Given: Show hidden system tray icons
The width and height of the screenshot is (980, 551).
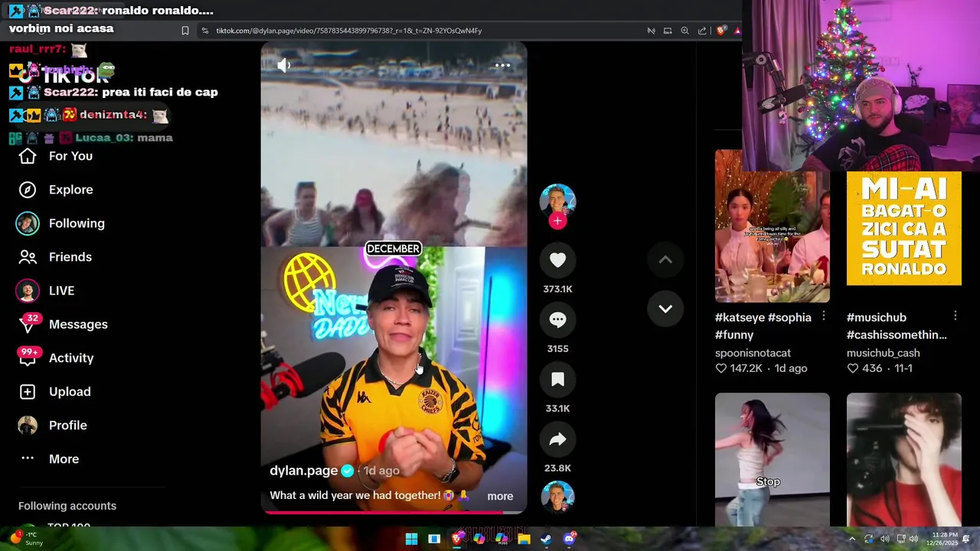Looking at the screenshot, I should coord(852,539).
